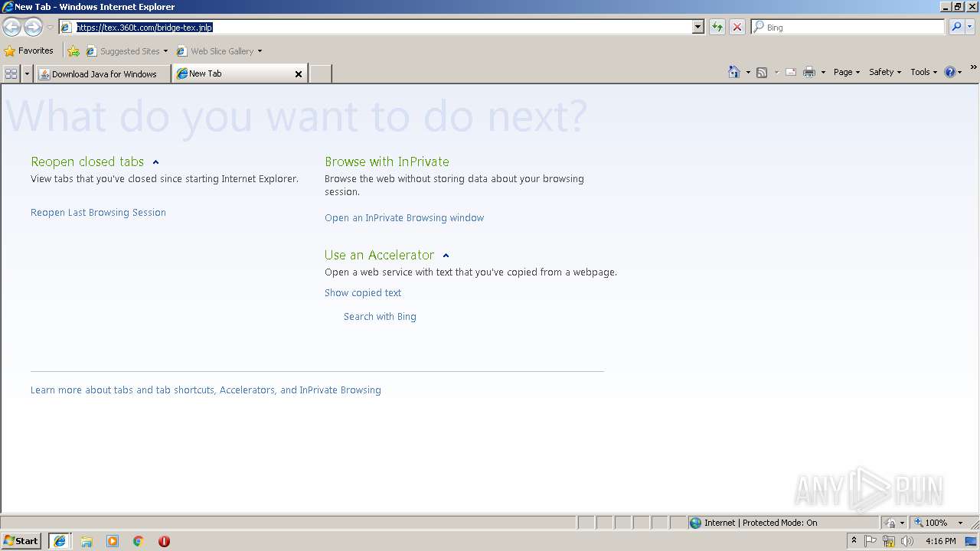The height and width of the screenshot is (551, 980).
Task: Open the Quick Tabs grid icon
Action: [x=11, y=73]
